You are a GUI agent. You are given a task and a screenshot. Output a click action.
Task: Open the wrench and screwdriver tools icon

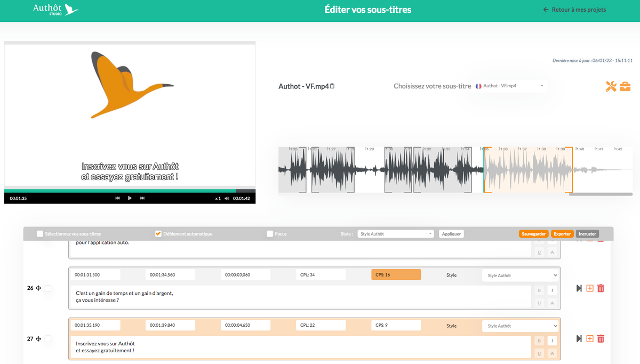coord(611,86)
